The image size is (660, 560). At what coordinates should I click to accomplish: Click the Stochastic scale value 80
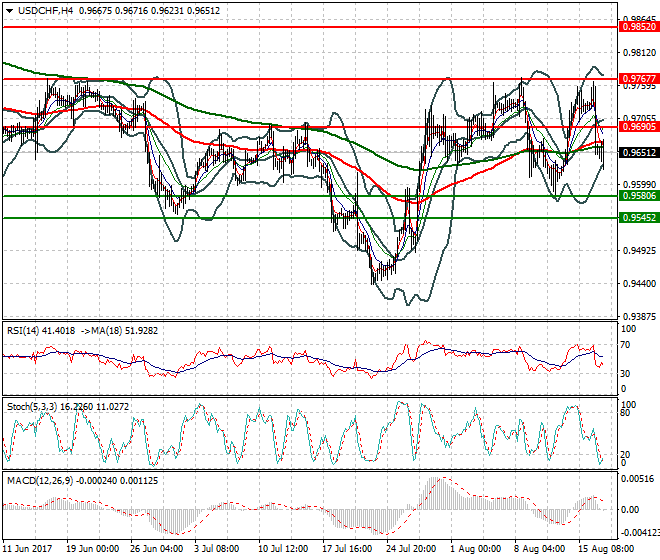pos(625,413)
